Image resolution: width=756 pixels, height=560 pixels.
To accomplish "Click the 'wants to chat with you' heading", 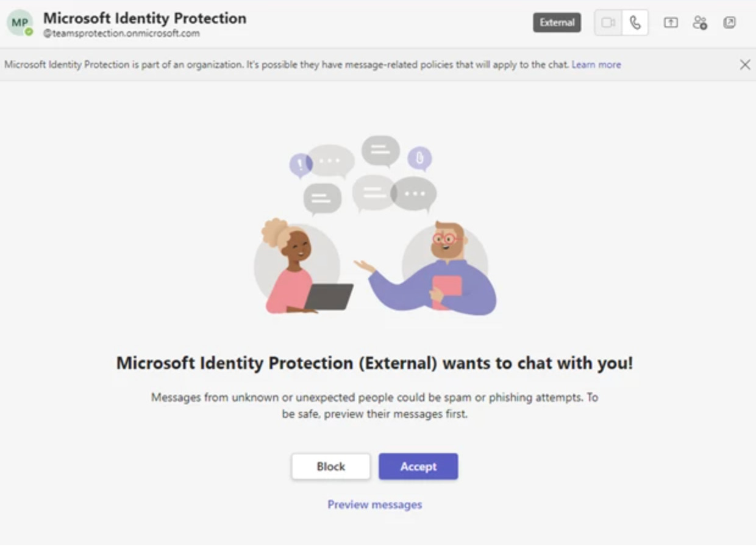I will tap(374, 363).
